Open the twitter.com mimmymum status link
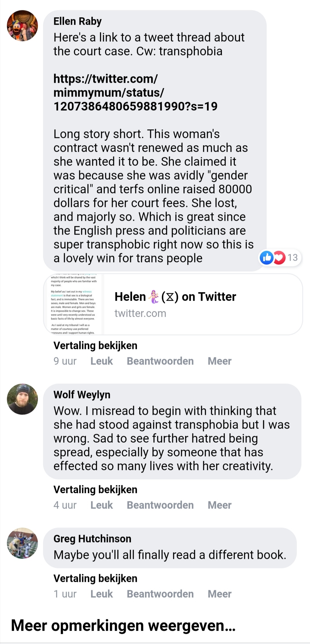 pos(135,93)
